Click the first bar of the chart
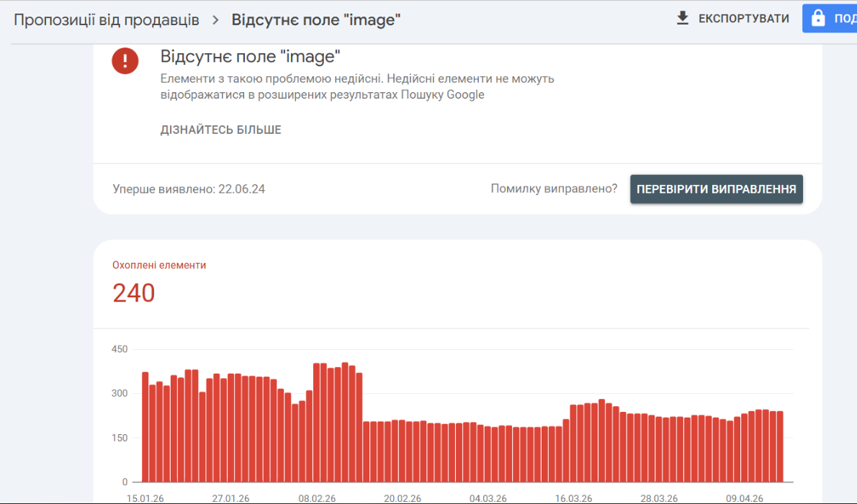 [x=145, y=427]
